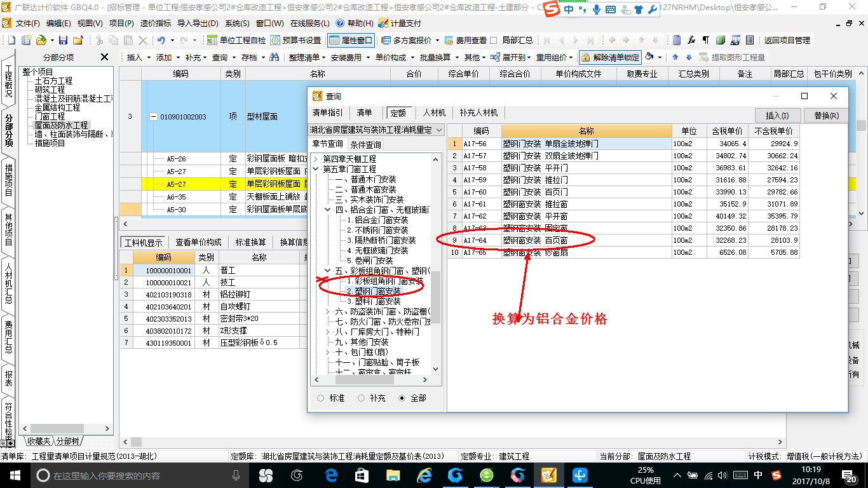
Task: Open the 插入 dropdown in toolbar
Action: [139, 57]
